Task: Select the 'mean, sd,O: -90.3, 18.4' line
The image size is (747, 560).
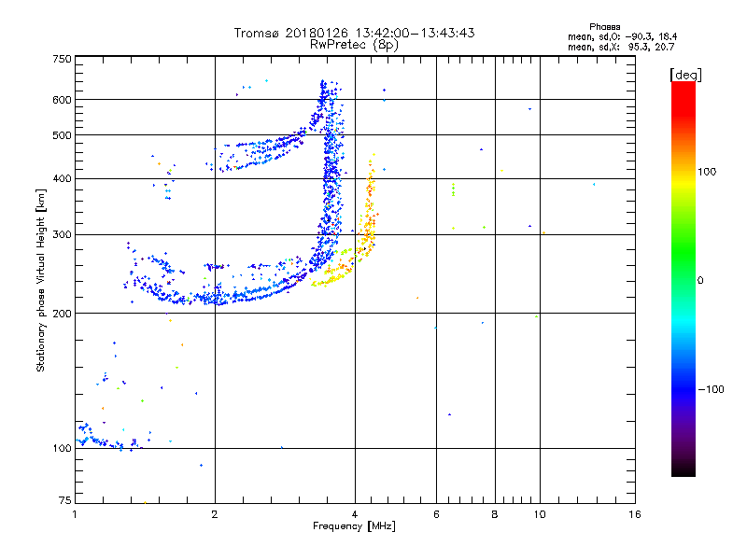Action: (622, 37)
